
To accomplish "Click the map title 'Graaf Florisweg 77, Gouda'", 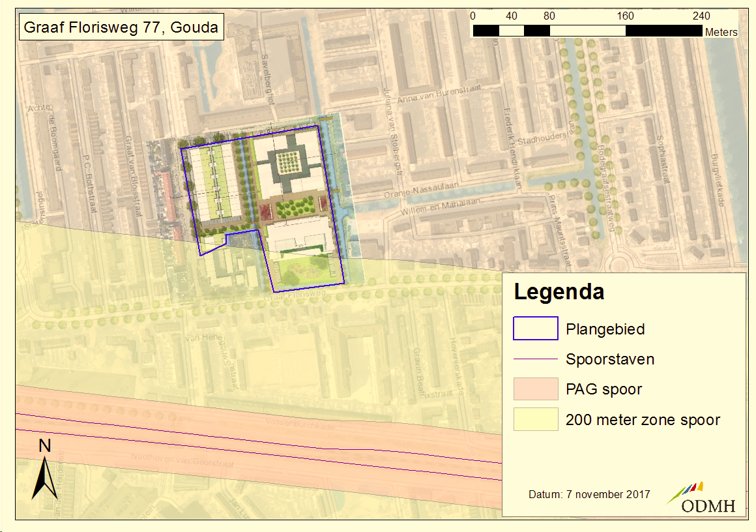I will tap(121, 28).
